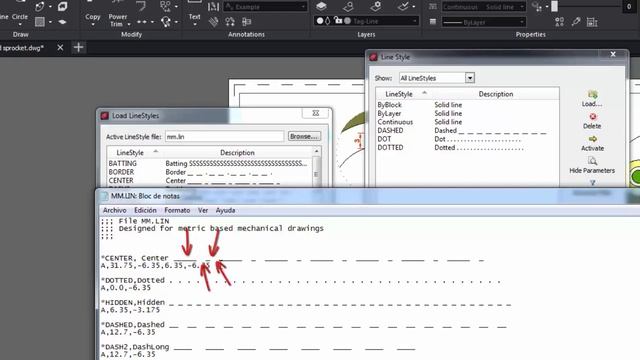
Task: Click the hatch fill tool icon
Action: pyautogui.click(x=40, y=22)
